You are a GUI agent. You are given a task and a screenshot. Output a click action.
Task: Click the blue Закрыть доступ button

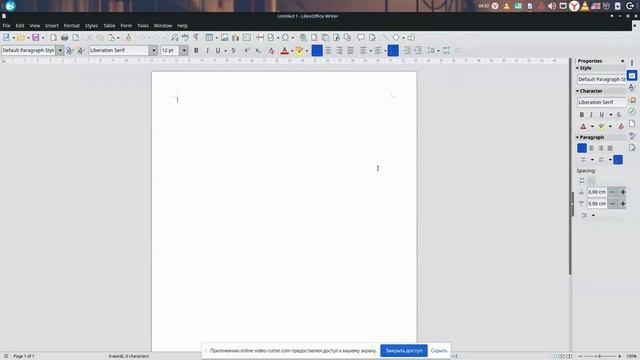click(404, 351)
